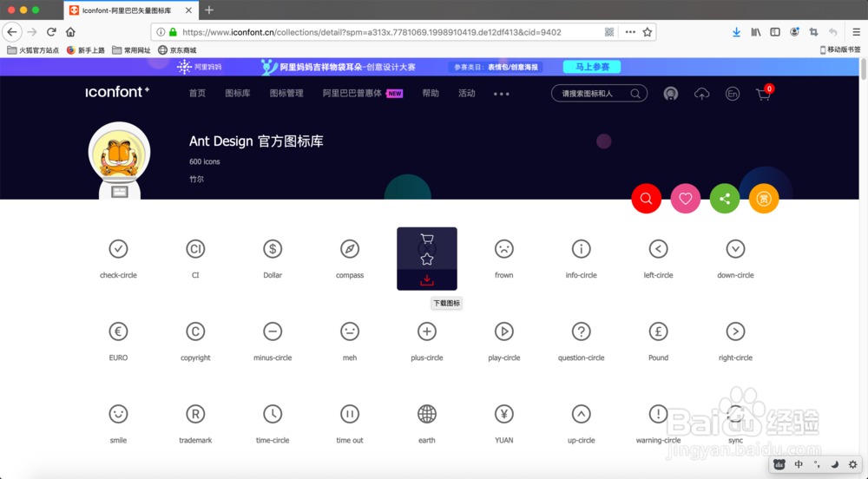Pick the time out icon
Viewport: 868px width, 479px height.
pos(350,414)
